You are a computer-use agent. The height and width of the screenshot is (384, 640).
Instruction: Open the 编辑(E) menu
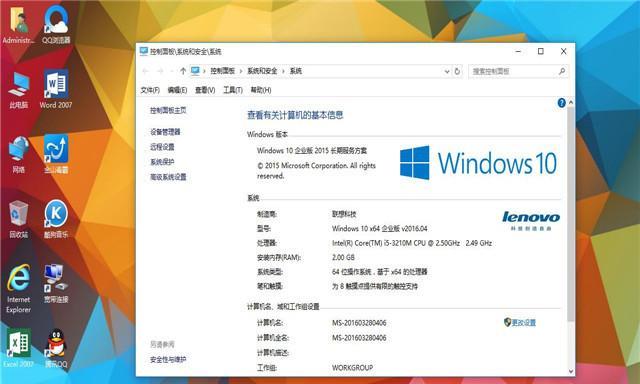177,90
